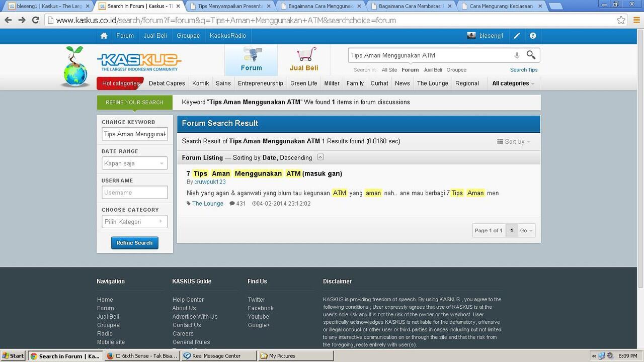Click the main search text box
644x362 pixels.
click(x=430, y=55)
